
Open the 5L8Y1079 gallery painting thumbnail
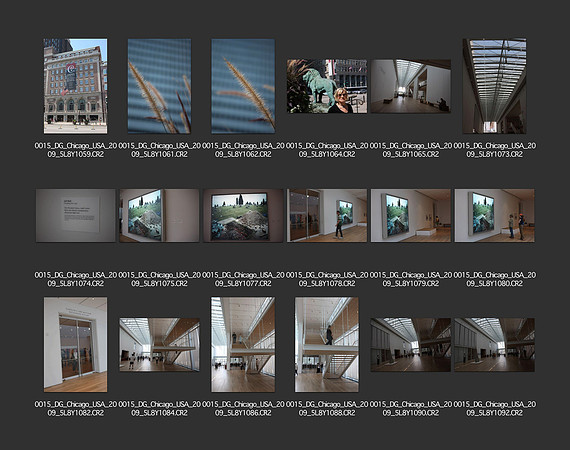(x=411, y=215)
